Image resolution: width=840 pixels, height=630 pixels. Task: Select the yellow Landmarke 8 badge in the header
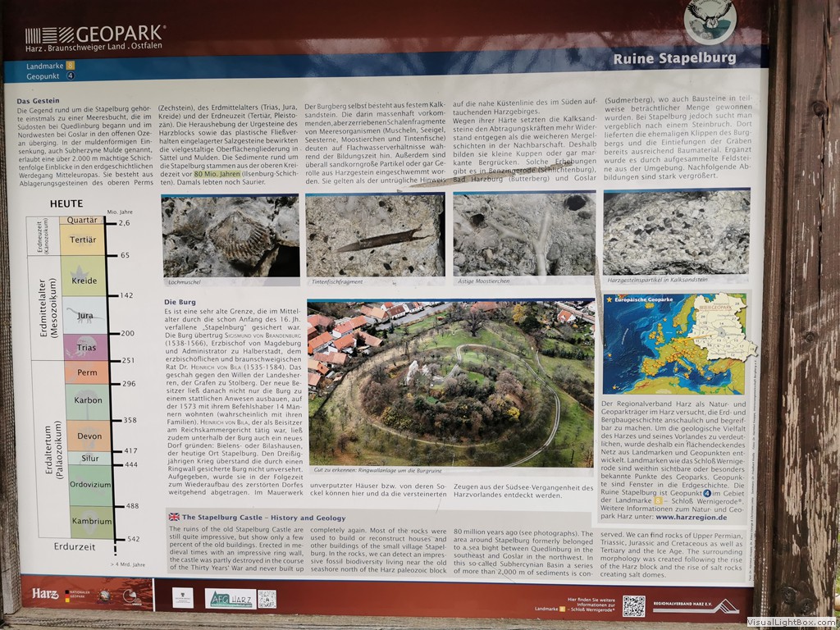70,66
